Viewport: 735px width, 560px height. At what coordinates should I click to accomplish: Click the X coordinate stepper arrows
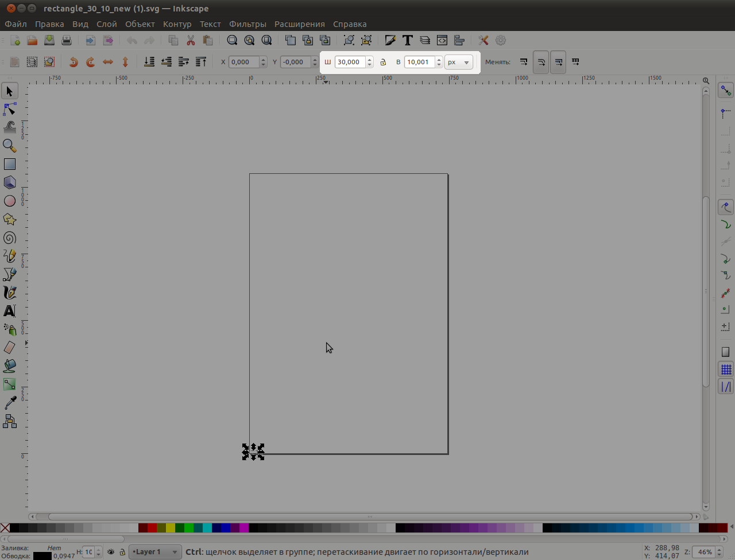click(263, 62)
